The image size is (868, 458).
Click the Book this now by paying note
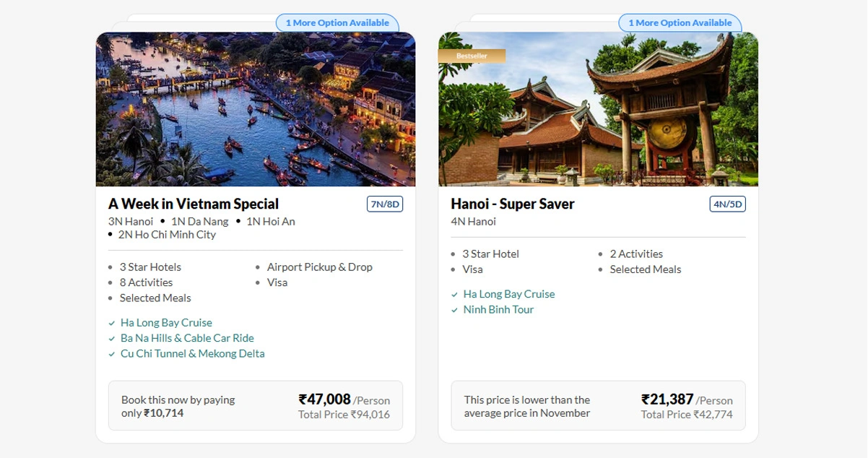point(178,406)
